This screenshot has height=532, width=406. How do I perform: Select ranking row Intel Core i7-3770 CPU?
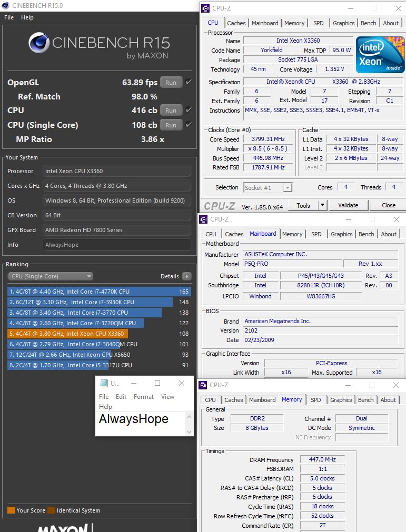click(99, 313)
